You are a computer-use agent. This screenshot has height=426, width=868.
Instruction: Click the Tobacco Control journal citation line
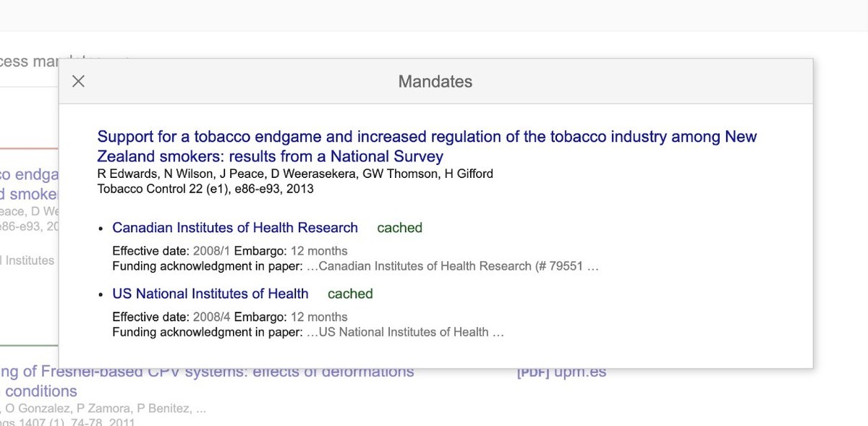[x=205, y=189]
